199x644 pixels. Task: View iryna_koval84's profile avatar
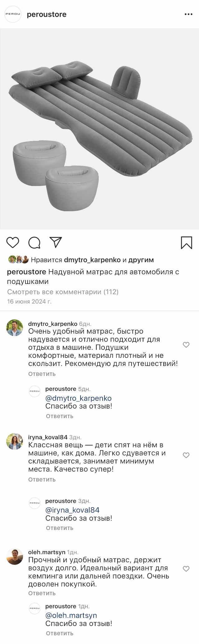point(15,441)
